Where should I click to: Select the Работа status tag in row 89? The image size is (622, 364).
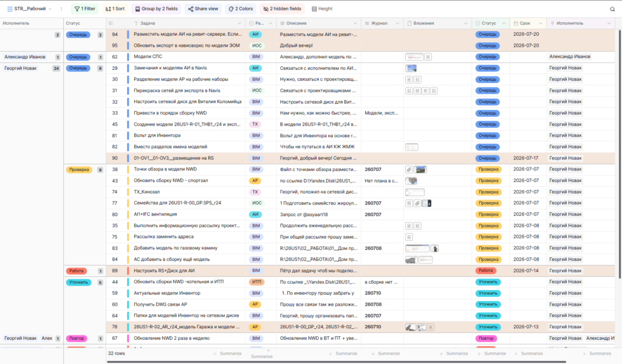pos(485,271)
